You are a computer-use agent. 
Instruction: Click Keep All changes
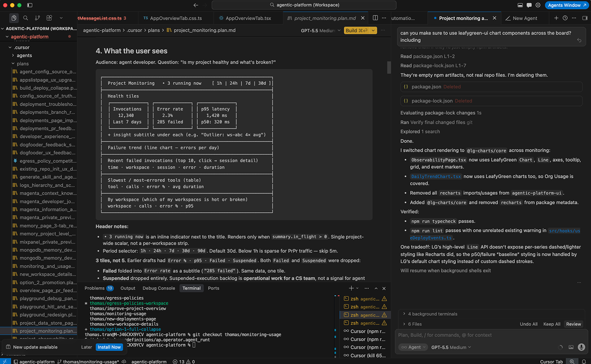(x=552, y=324)
